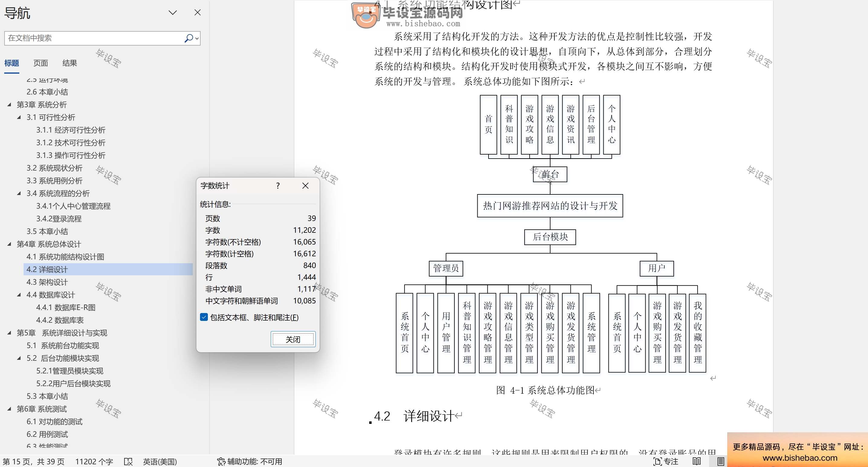Enable 专注 focus mode
The image size is (868, 467).
(x=666, y=462)
